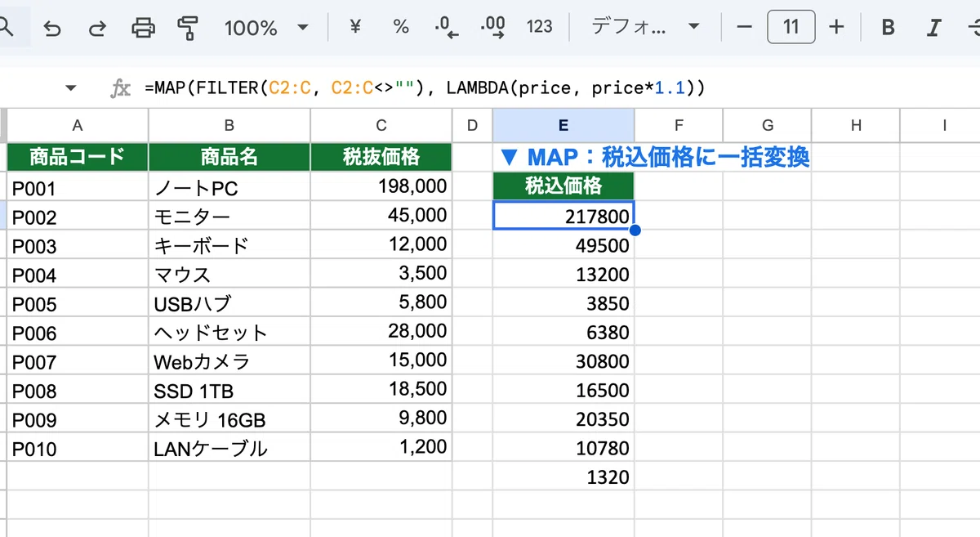
Task: Open the 123 more formats menu
Action: click(x=540, y=27)
